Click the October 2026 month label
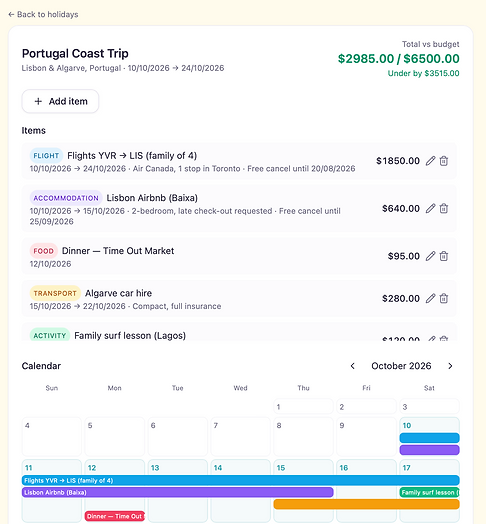This screenshot has width=486, height=524. click(x=401, y=366)
